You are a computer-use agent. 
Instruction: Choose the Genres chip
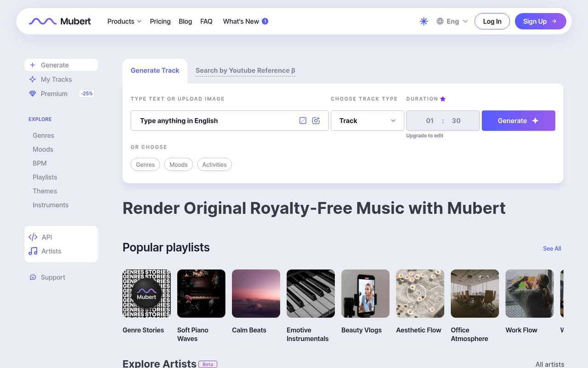(145, 165)
